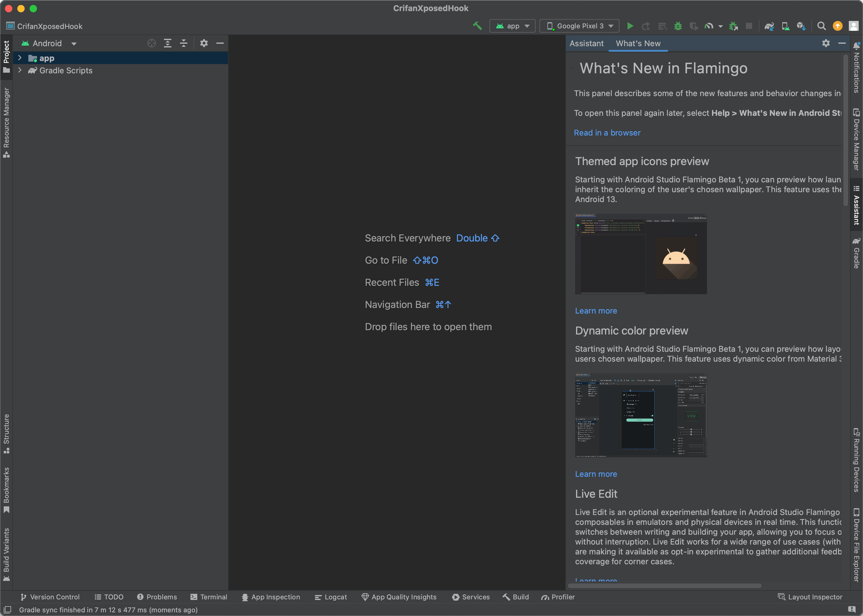Viewport: 863px width, 616px height.
Task: Open the Layout Inspector tool window
Action: pyautogui.click(x=810, y=597)
